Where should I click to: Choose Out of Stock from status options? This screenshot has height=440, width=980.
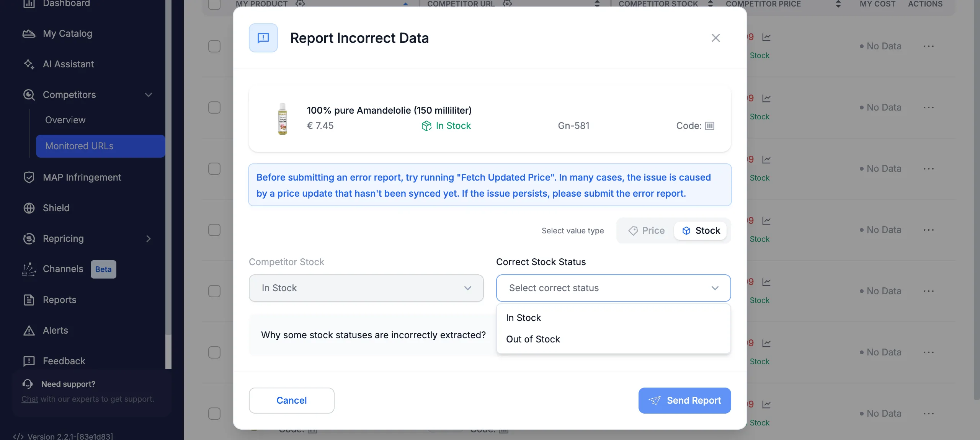tap(614, 339)
